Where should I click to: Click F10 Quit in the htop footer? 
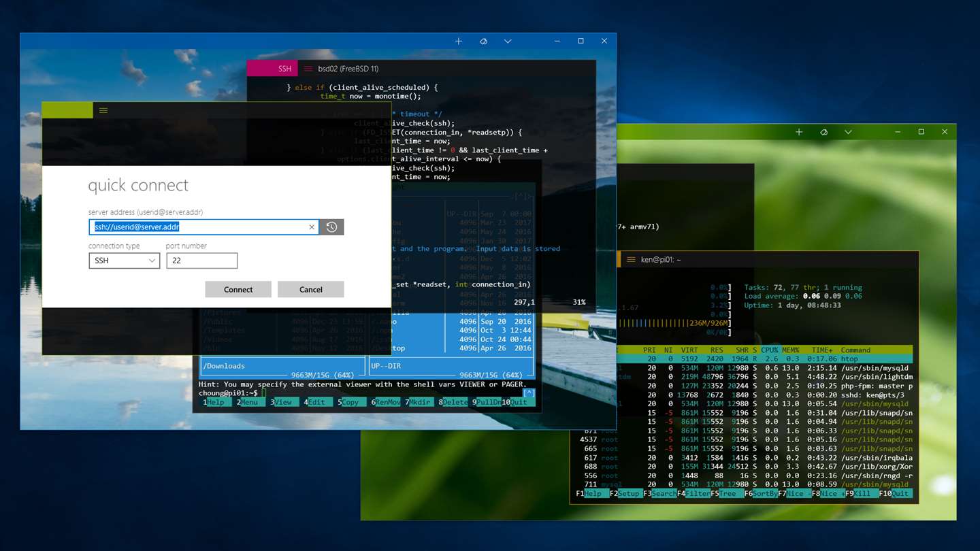click(894, 494)
